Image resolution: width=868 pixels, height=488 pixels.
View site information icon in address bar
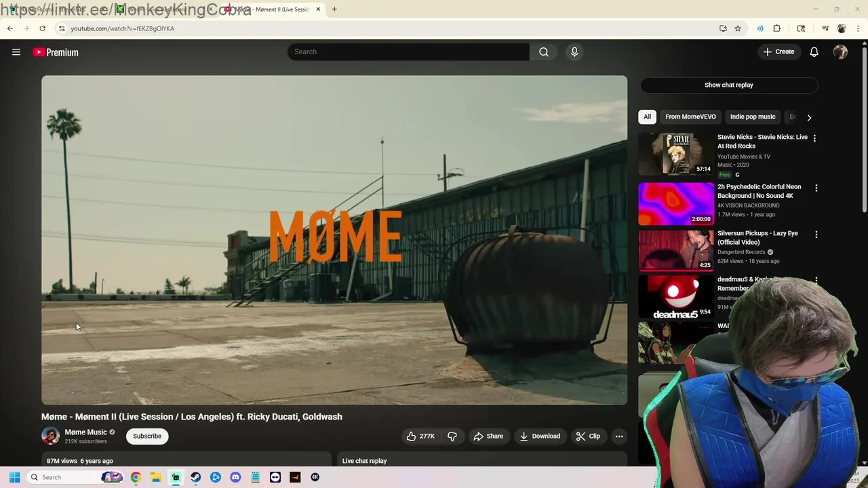coord(62,28)
